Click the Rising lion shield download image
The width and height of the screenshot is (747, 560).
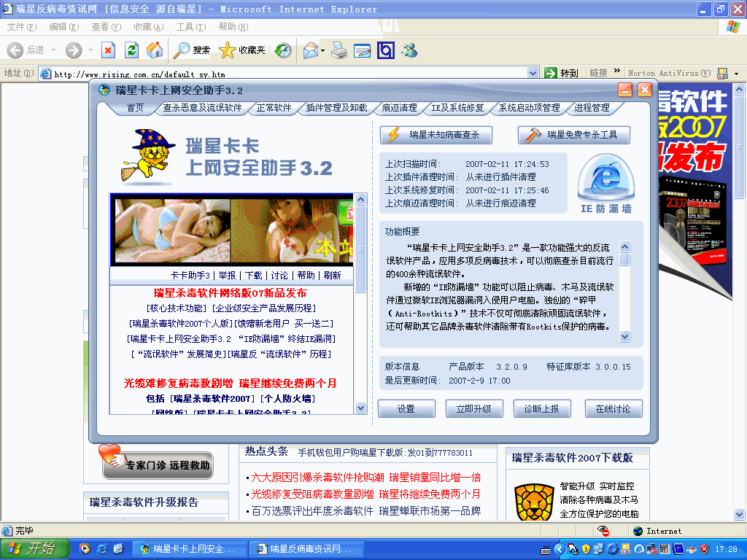[534, 502]
